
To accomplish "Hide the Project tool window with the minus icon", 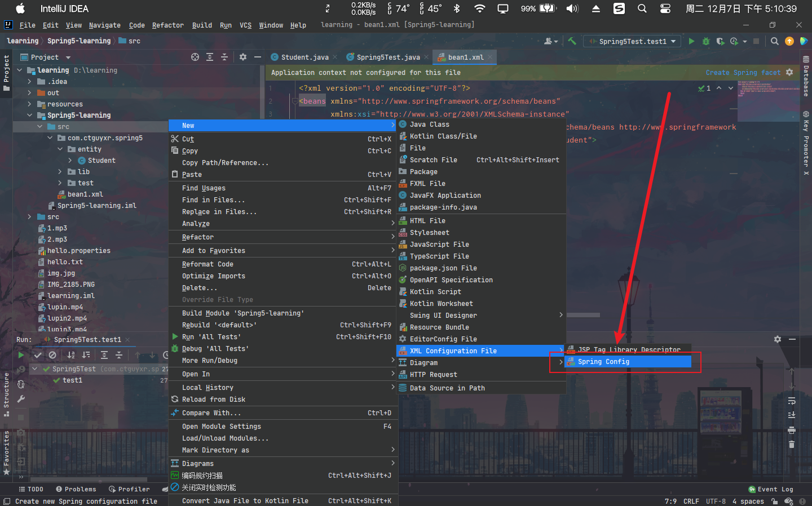I will [258, 57].
